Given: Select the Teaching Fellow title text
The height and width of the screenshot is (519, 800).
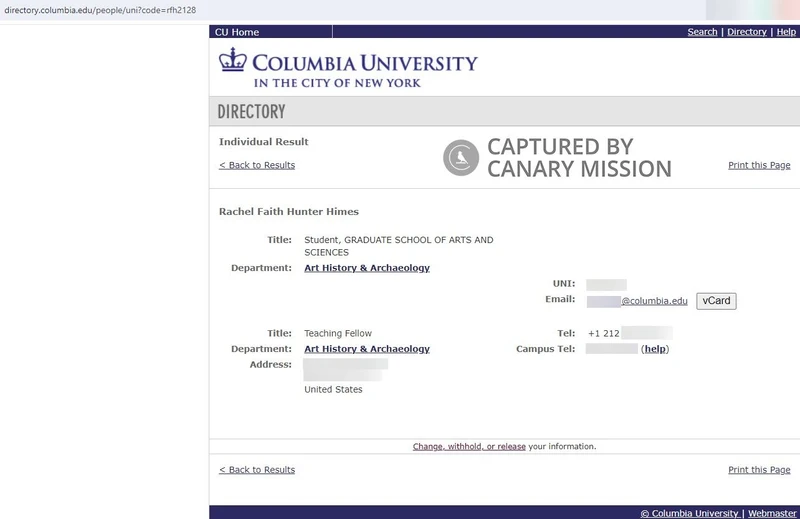Looking at the screenshot, I should click(338, 334).
